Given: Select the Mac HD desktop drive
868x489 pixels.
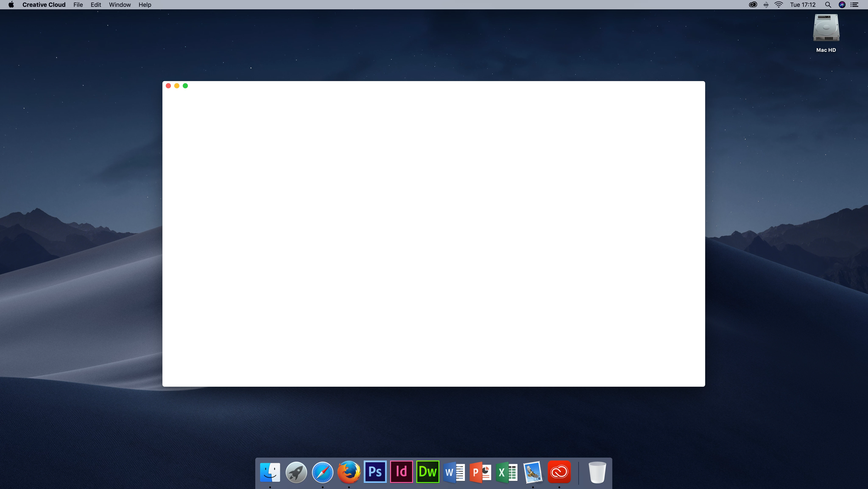Looking at the screenshot, I should pos(826,28).
